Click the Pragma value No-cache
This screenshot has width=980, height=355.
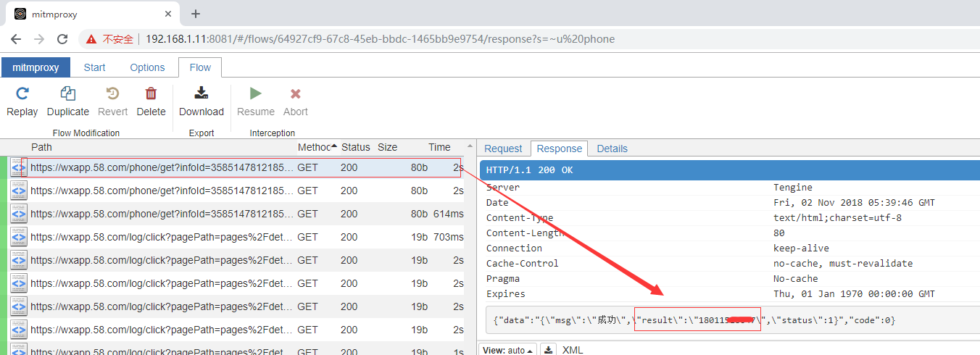(x=796, y=278)
